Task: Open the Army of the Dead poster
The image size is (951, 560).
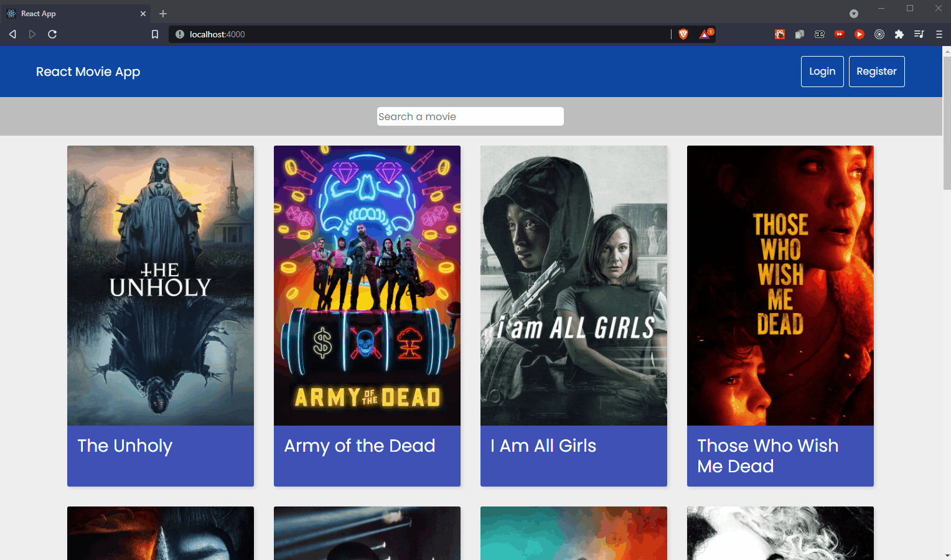Action: pos(367,286)
